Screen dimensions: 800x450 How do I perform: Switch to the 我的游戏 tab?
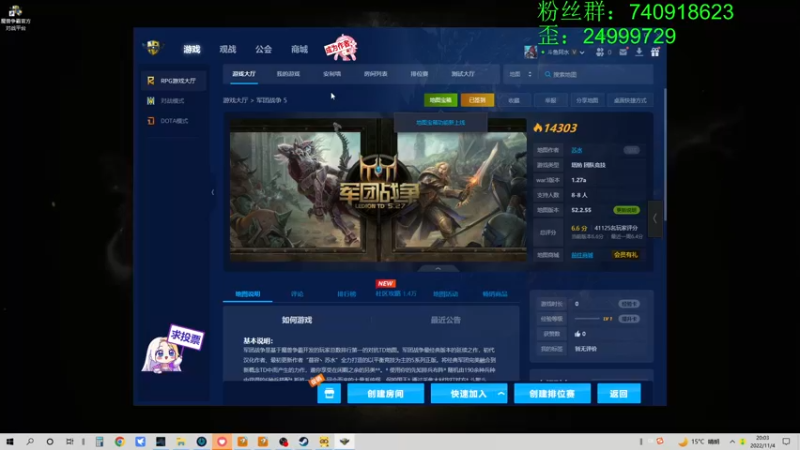(x=288, y=74)
